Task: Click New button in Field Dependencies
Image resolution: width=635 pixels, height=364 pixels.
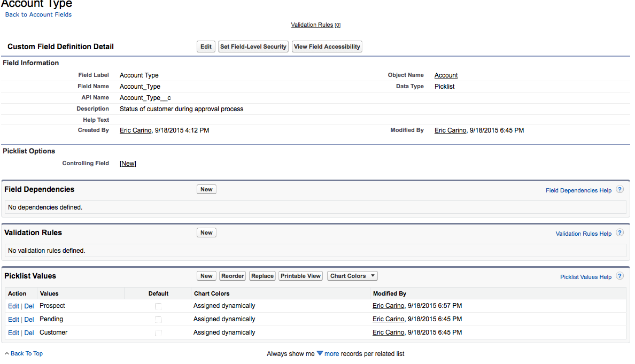Action: tap(206, 190)
